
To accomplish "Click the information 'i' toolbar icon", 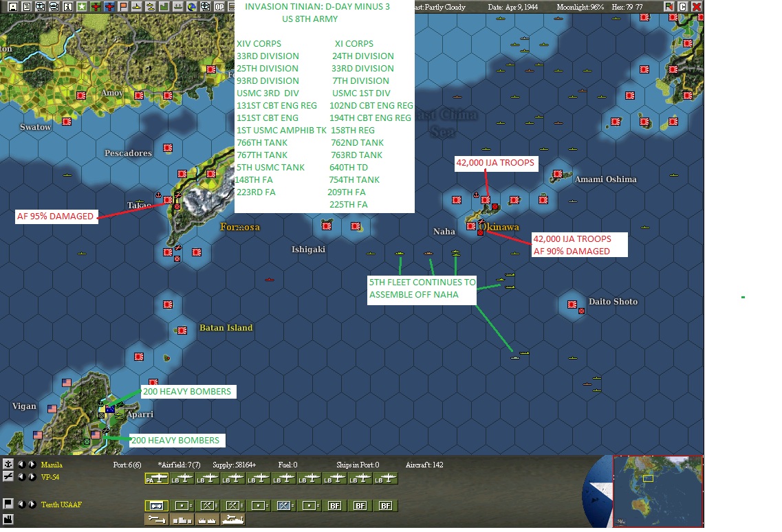I will point(68,7).
